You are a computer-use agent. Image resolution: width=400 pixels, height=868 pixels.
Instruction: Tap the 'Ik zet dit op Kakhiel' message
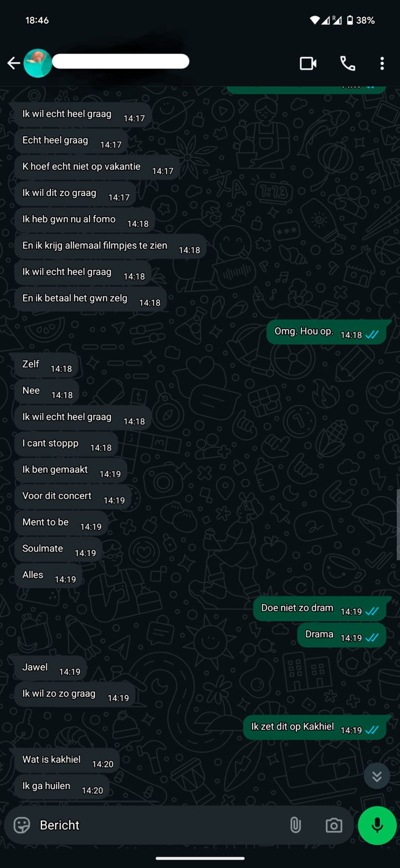click(x=315, y=727)
